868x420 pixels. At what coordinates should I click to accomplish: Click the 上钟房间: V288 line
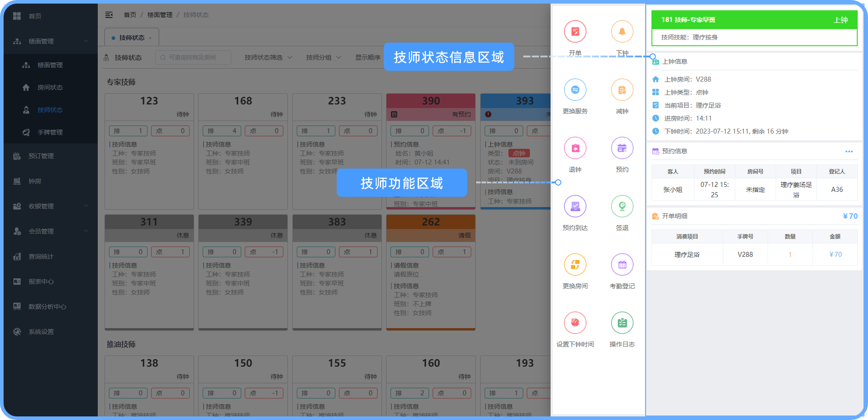(x=688, y=79)
